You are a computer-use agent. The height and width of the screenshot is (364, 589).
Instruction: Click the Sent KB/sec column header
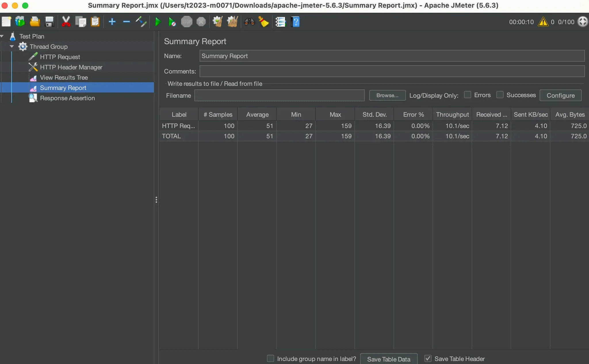coord(531,114)
